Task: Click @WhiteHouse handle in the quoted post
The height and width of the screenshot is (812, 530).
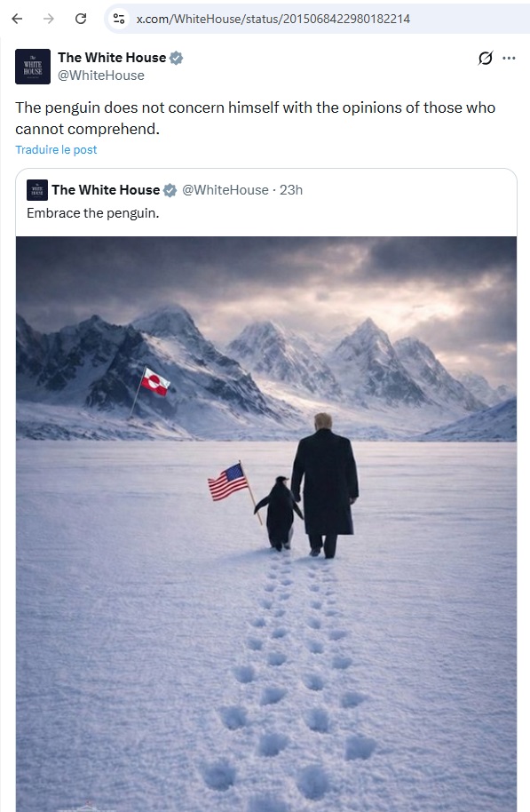Action: pyautogui.click(x=225, y=190)
